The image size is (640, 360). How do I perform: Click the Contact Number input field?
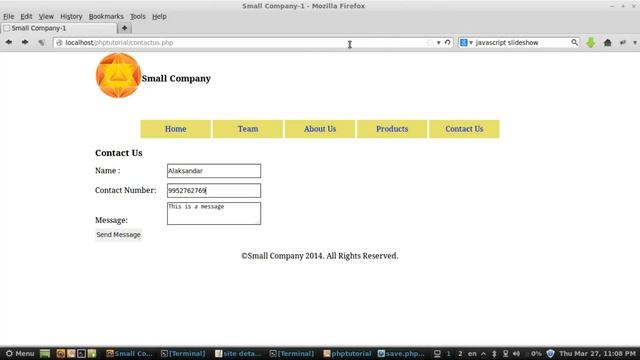click(x=214, y=191)
